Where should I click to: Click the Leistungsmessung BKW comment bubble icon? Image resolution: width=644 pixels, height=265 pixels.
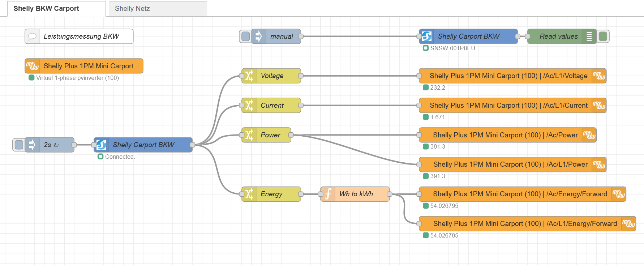[x=32, y=37]
